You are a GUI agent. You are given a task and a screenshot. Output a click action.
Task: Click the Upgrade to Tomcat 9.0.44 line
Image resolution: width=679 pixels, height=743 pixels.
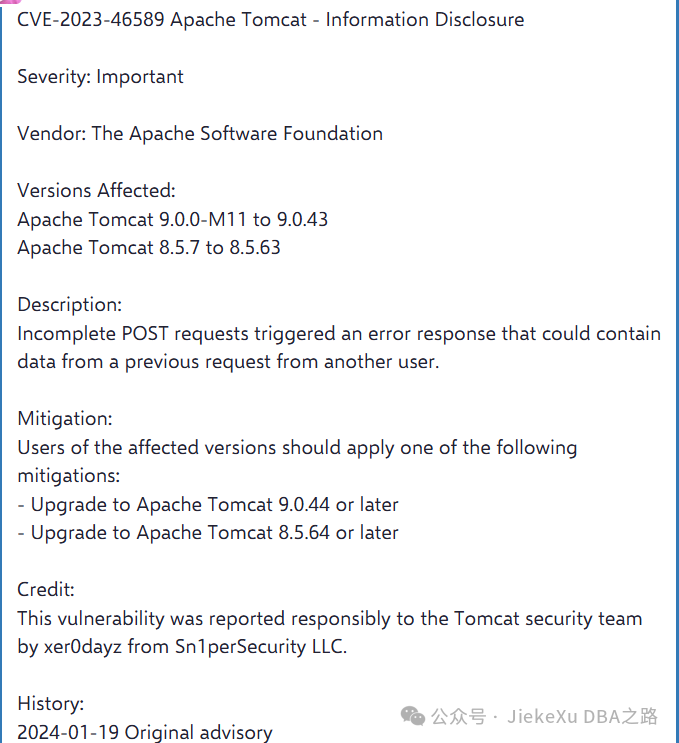208,504
